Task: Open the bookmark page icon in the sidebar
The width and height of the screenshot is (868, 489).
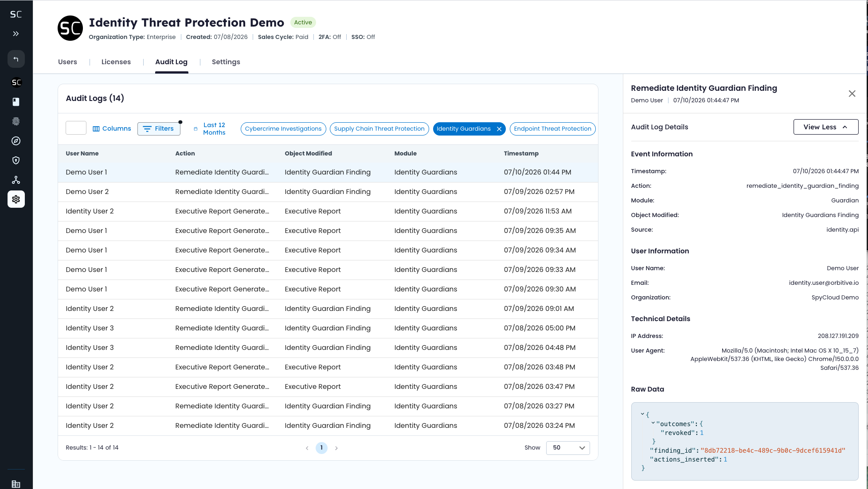Action: 16,102
